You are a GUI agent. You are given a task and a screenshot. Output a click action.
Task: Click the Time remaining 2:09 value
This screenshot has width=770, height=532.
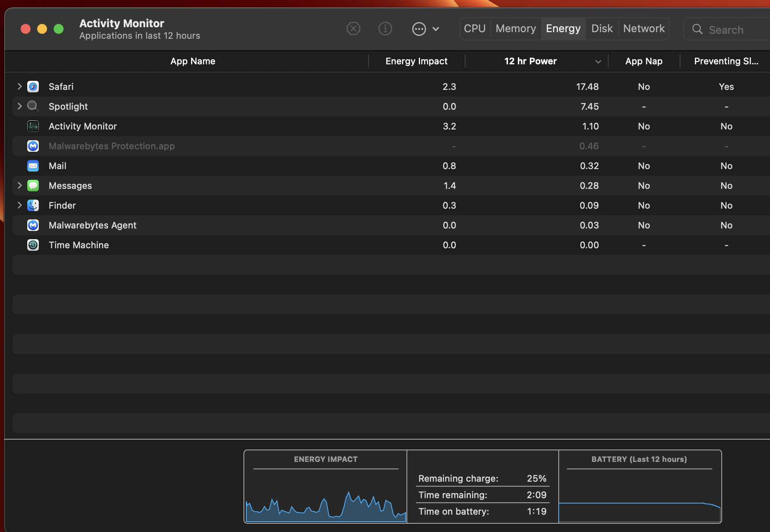[x=536, y=495]
